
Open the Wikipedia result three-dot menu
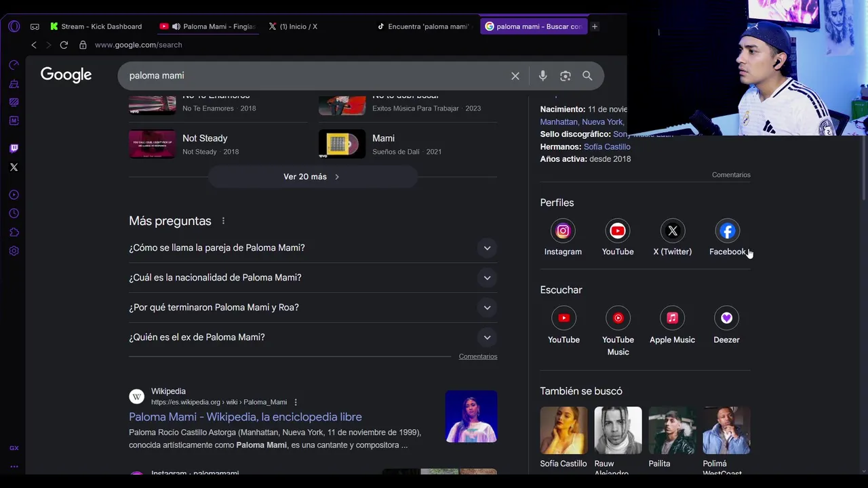pos(296,403)
